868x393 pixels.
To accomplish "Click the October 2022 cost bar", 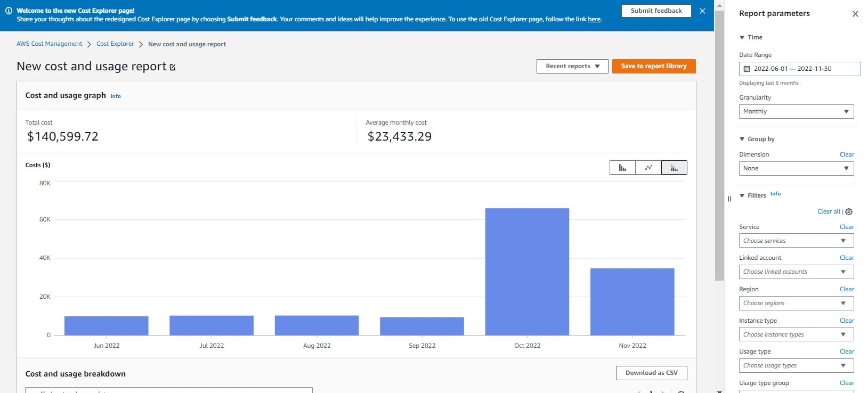I will [527, 272].
